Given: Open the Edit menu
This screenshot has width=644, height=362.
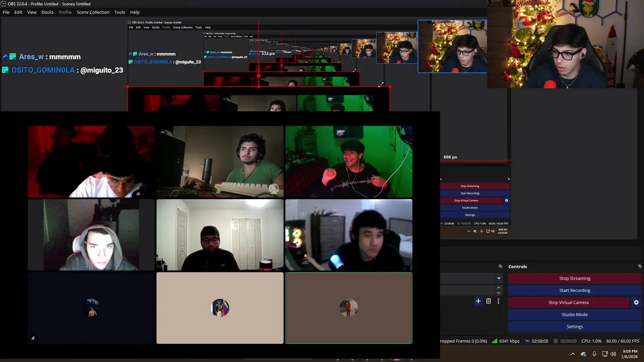Looking at the screenshot, I should point(18,12).
